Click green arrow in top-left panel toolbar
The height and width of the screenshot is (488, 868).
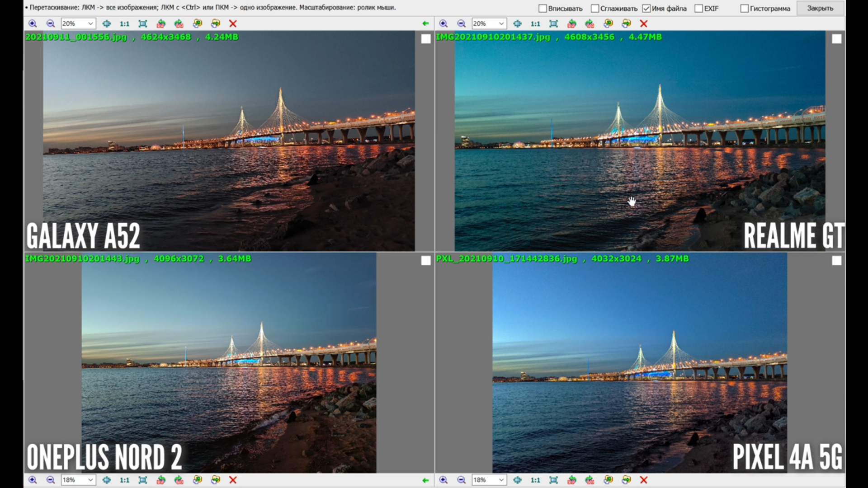pos(425,23)
